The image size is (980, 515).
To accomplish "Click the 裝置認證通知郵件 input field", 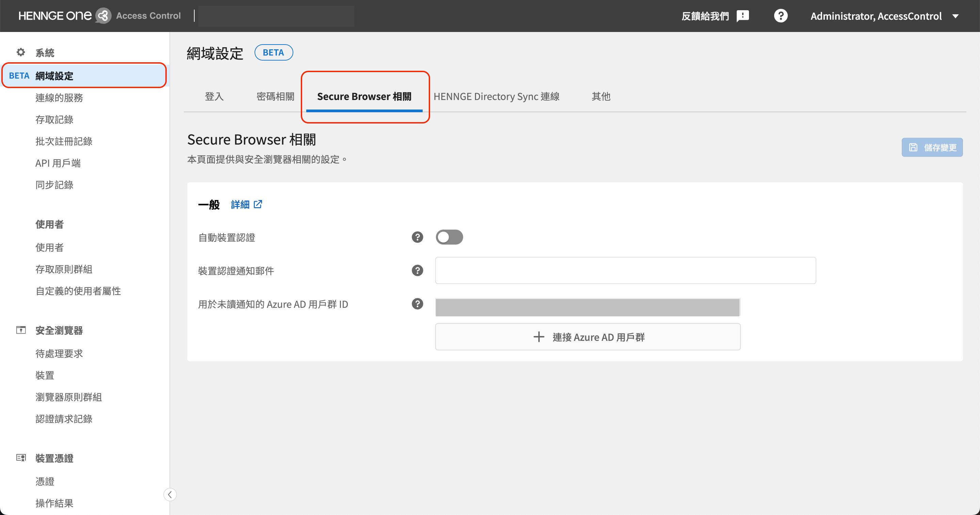I will pos(625,270).
